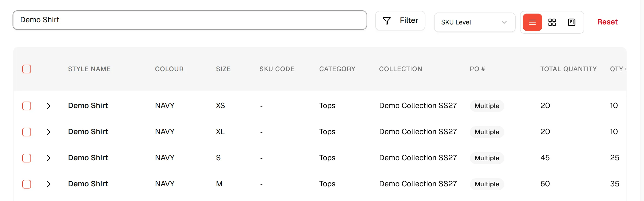Screen dimensions: 644x201
Task: Expand the NAVY XL row
Action: pyautogui.click(x=48, y=132)
